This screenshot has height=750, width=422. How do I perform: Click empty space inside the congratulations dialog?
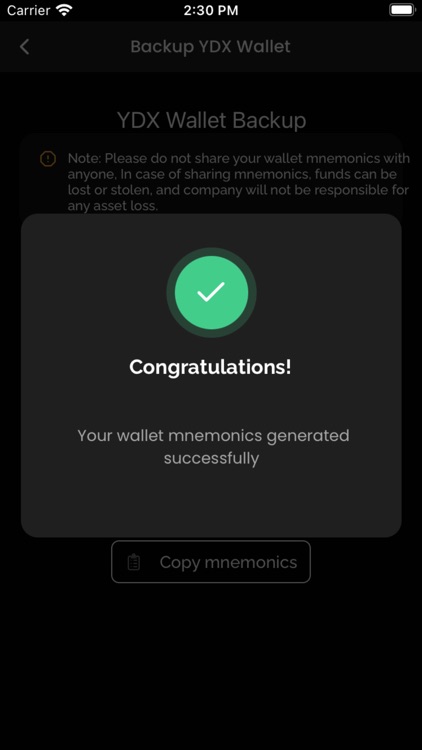pos(211,502)
